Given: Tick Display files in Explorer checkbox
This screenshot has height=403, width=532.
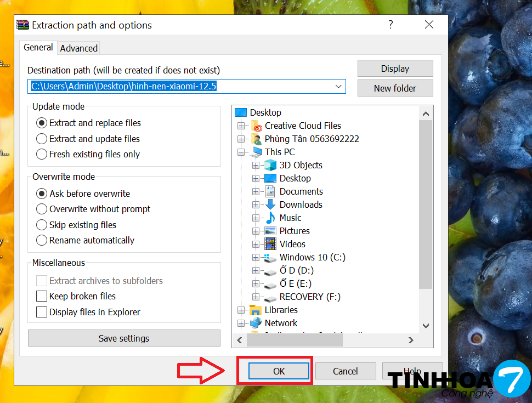Looking at the screenshot, I should pyautogui.click(x=41, y=312).
